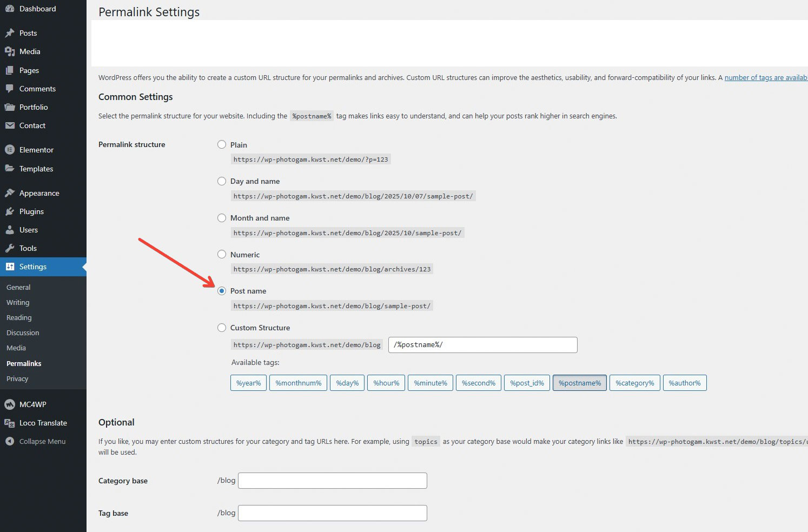Click the Tools wrench icon

pos(10,248)
